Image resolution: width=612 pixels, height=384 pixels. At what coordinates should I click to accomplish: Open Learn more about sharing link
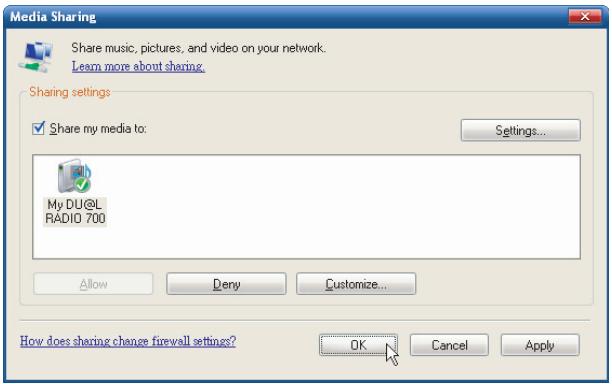point(138,66)
